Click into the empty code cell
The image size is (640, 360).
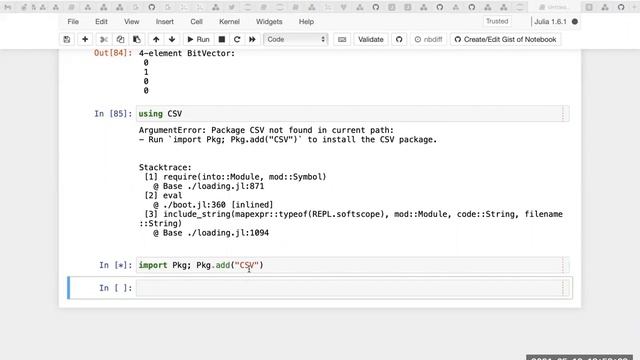(352, 288)
